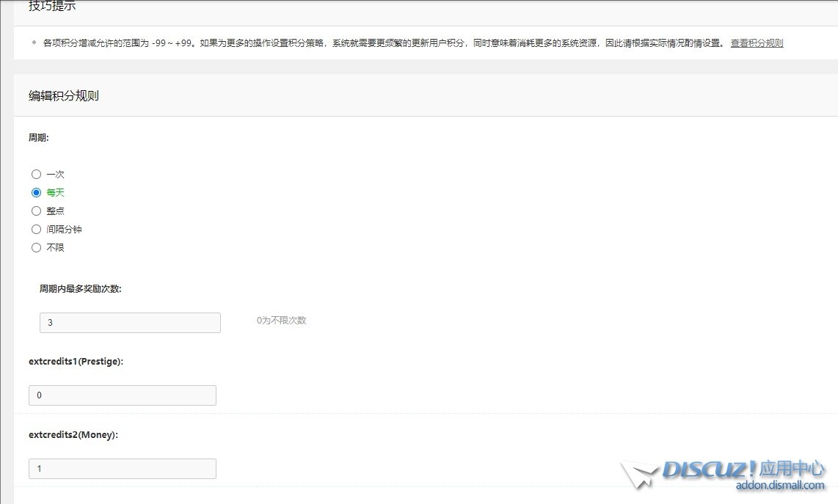838x504 pixels.
Task: Open the 查看积分规则 link
Action: pos(757,43)
